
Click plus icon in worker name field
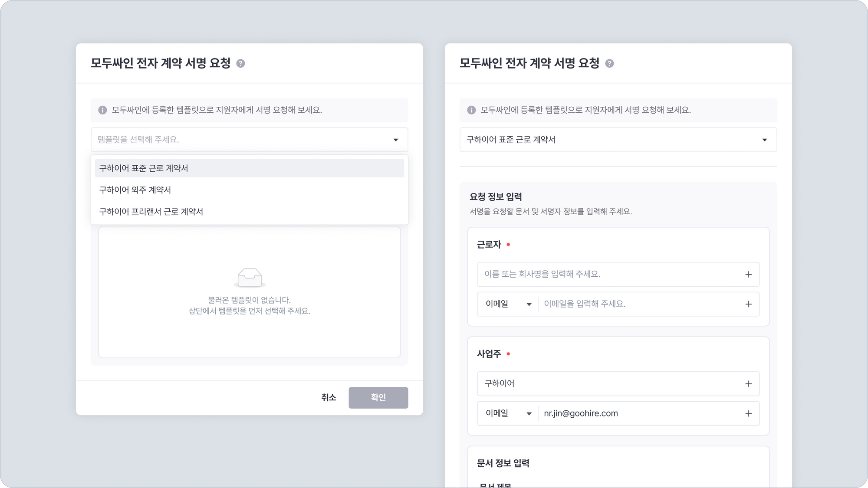tap(748, 275)
